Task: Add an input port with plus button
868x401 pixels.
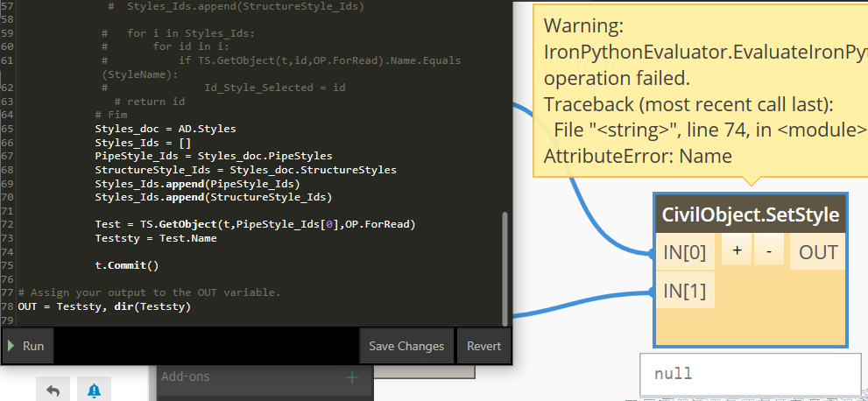Action: 737,250
